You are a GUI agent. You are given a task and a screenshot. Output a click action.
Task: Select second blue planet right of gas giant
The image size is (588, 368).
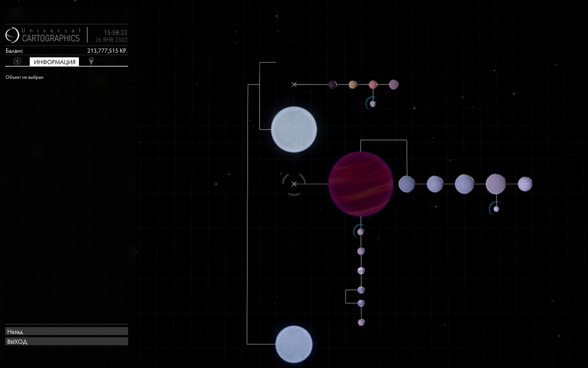click(x=435, y=184)
